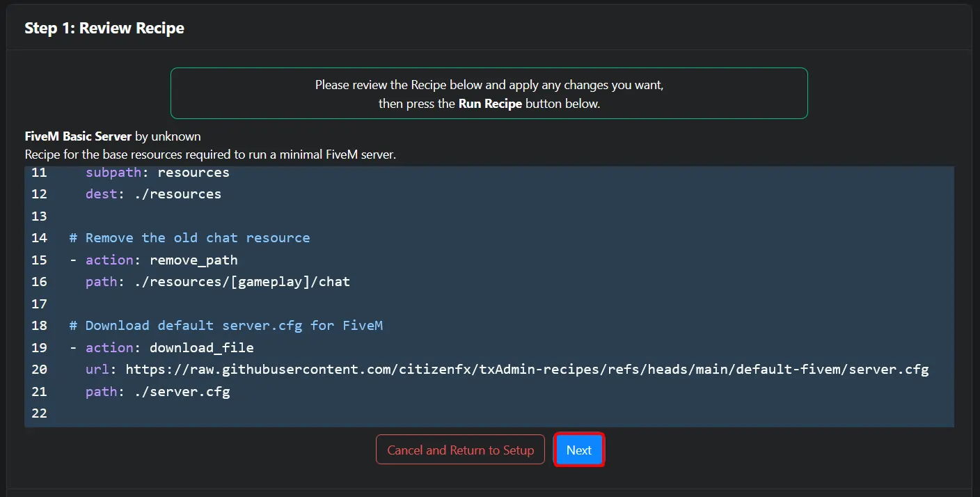980x497 pixels.
Task: Click the comment about downloading default server.cfg
Action: click(228, 325)
